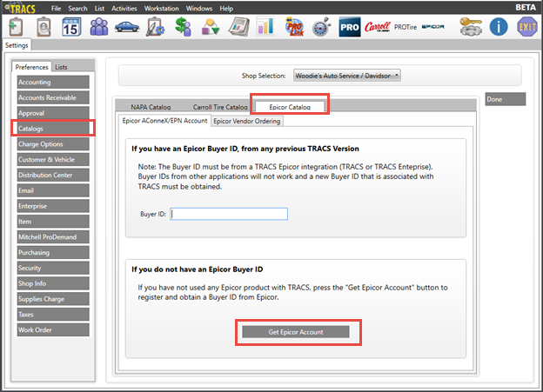Open Purchasing preferences
543x392 pixels.
[53, 253]
